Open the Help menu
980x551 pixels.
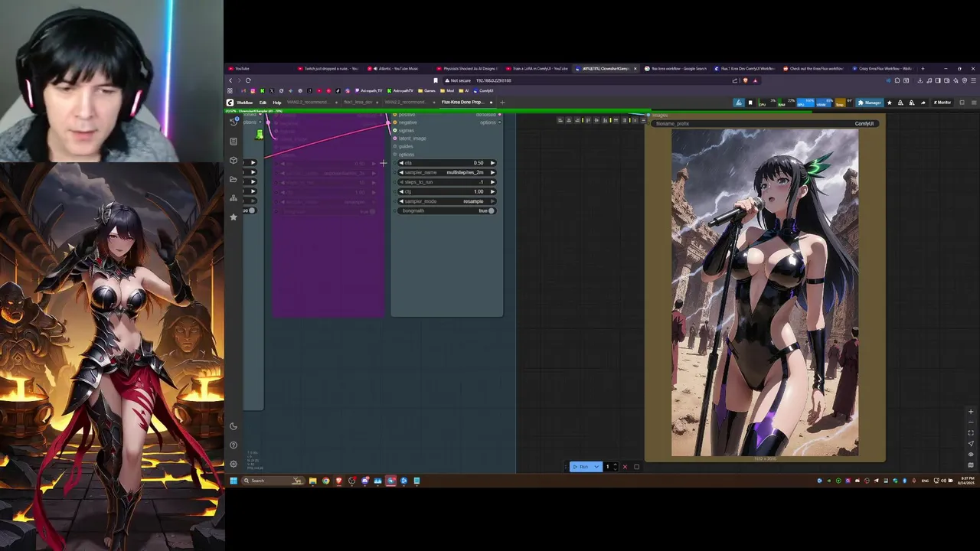click(x=277, y=103)
